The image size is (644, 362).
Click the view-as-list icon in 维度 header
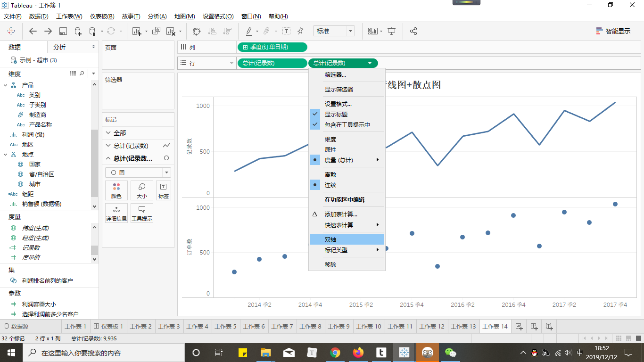(73, 74)
